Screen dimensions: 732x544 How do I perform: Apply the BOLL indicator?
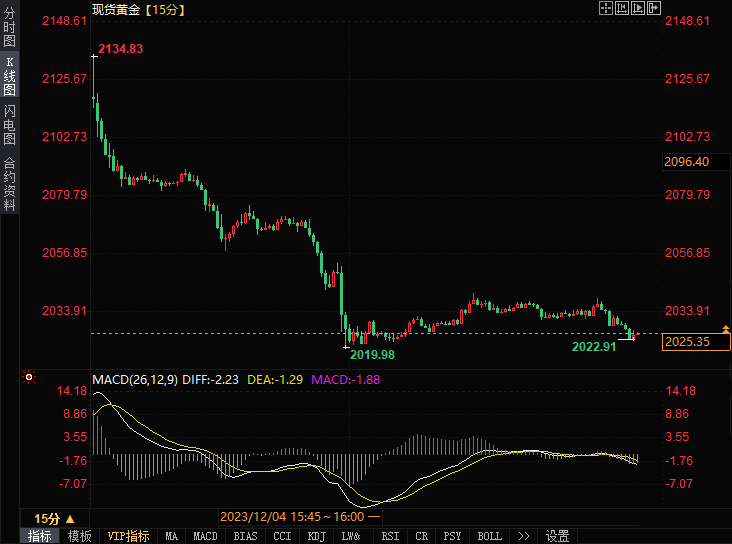click(x=489, y=536)
